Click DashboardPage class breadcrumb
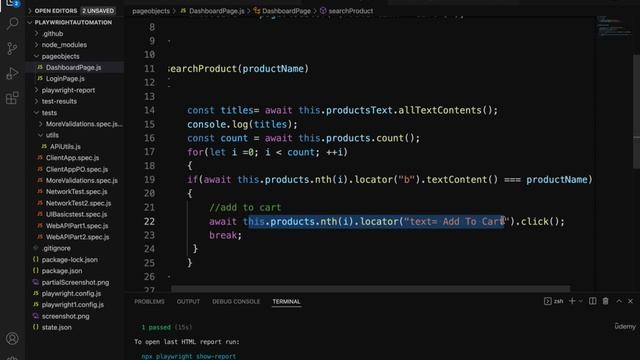This screenshot has height=360, width=640. click(x=286, y=11)
